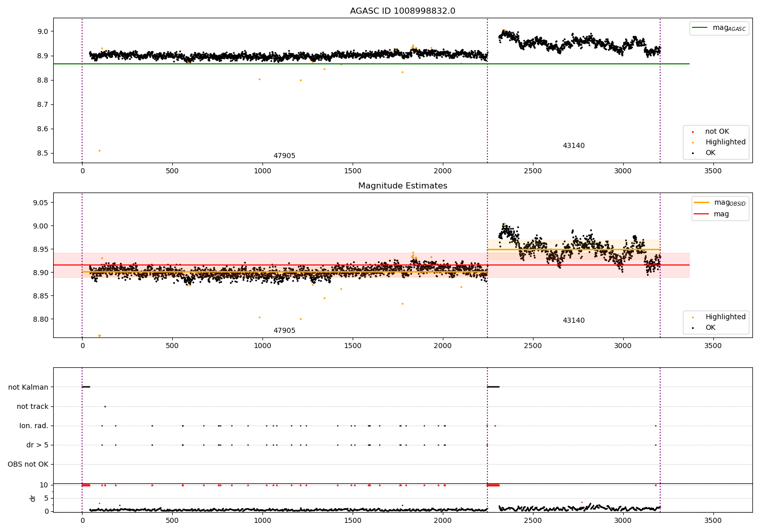Screen dimensions: 760x532
Task: Click the '8.90' y-tick of Magnitude Estimates plot
Action: [x=41, y=273]
